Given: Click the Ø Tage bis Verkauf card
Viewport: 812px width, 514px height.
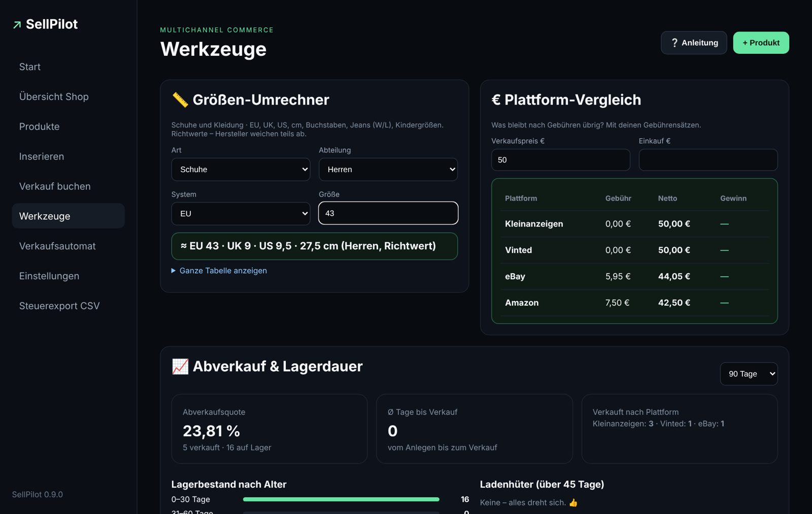Looking at the screenshot, I should pos(475,429).
